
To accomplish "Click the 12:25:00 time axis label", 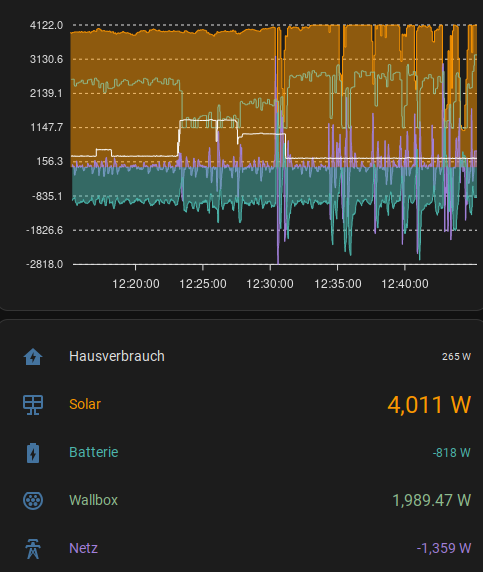I will [x=203, y=284].
